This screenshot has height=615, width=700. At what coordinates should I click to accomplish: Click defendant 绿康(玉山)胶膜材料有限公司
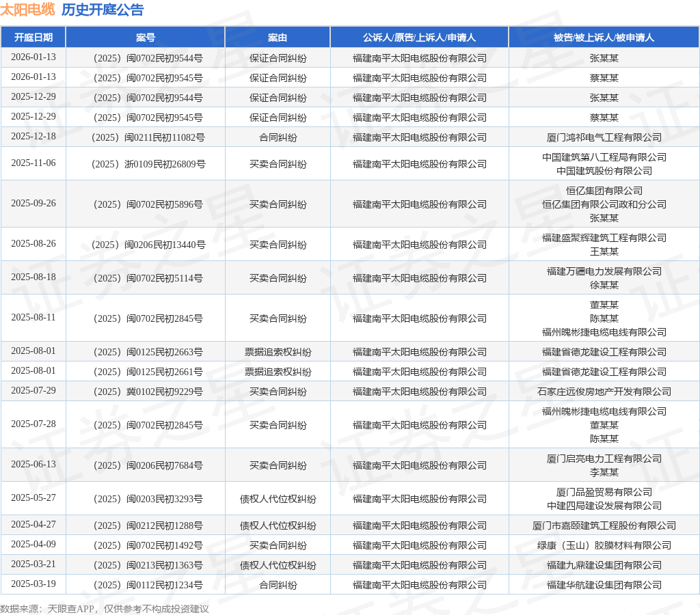[x=604, y=545]
